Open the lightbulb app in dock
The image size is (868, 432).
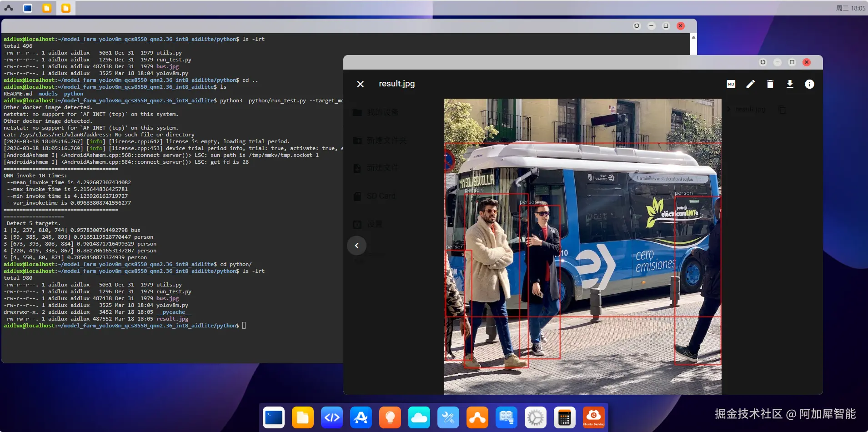point(390,417)
